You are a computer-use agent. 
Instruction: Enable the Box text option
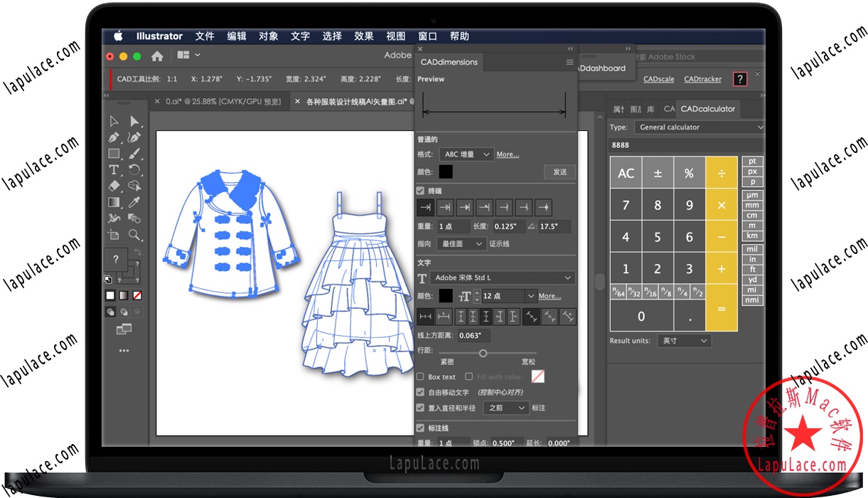[419, 376]
